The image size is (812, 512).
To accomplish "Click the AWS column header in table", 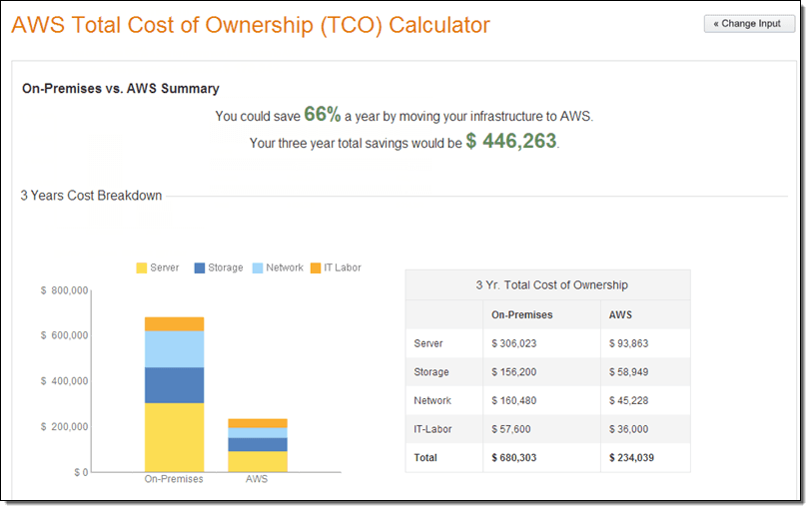I will point(620,314).
